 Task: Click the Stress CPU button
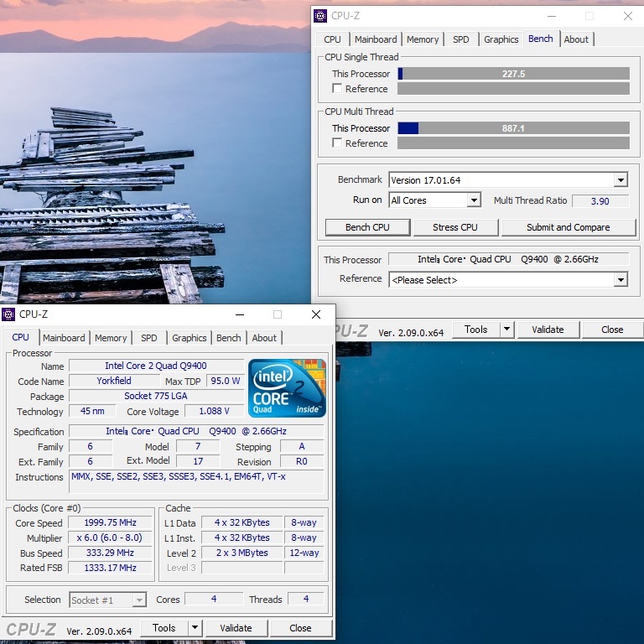455,227
